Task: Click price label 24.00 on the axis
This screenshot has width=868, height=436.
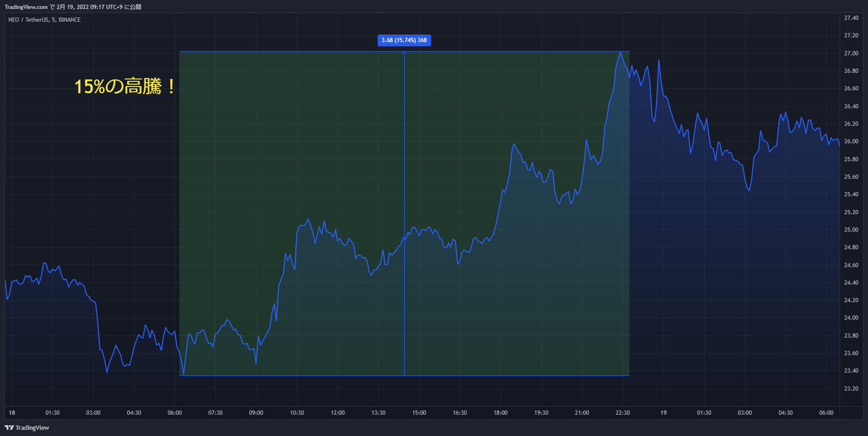Action: pos(851,318)
